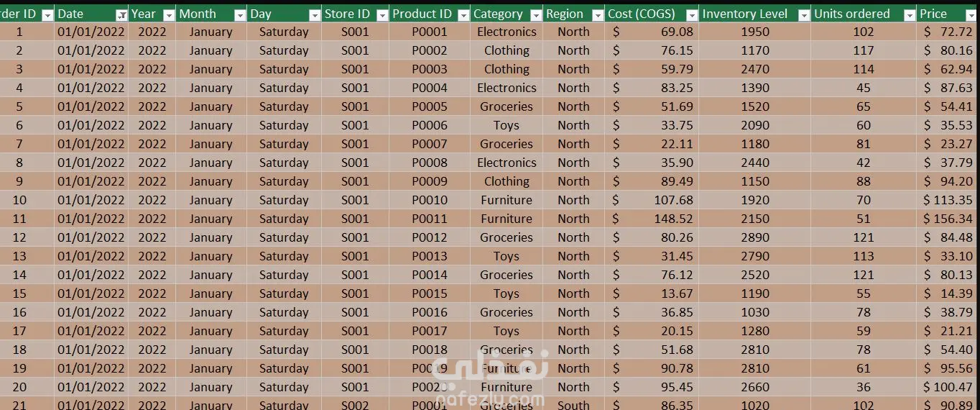This screenshot has width=980, height=410.
Task: Click the units ordered value 45
Action: coord(864,88)
